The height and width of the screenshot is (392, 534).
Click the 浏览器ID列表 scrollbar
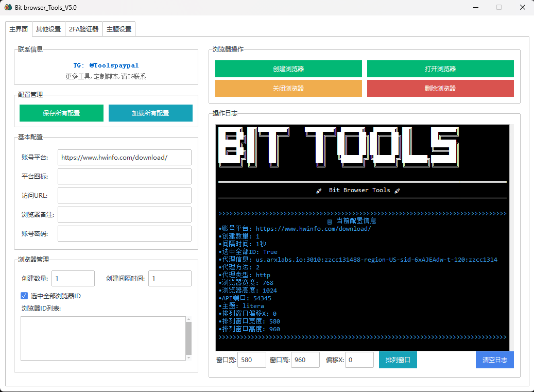188,338
